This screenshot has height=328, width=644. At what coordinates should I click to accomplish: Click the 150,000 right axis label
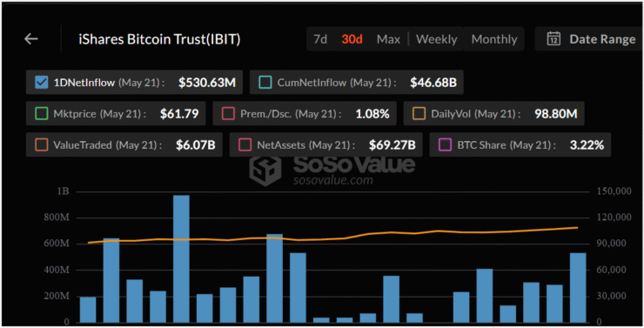614,191
